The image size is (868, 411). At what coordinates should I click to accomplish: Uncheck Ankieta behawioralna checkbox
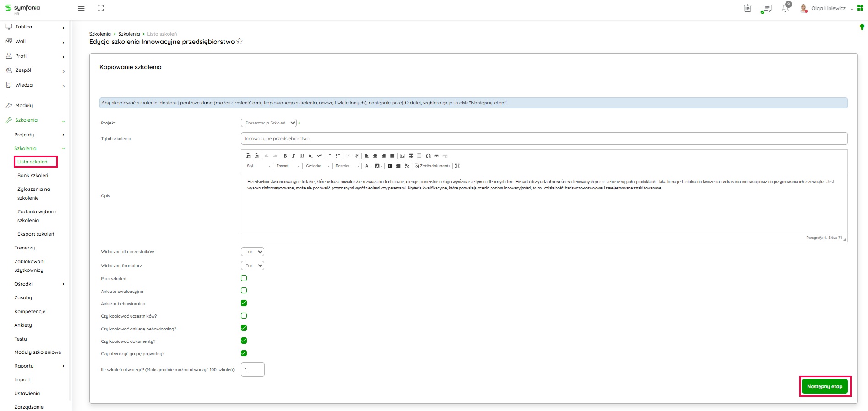[x=244, y=303]
